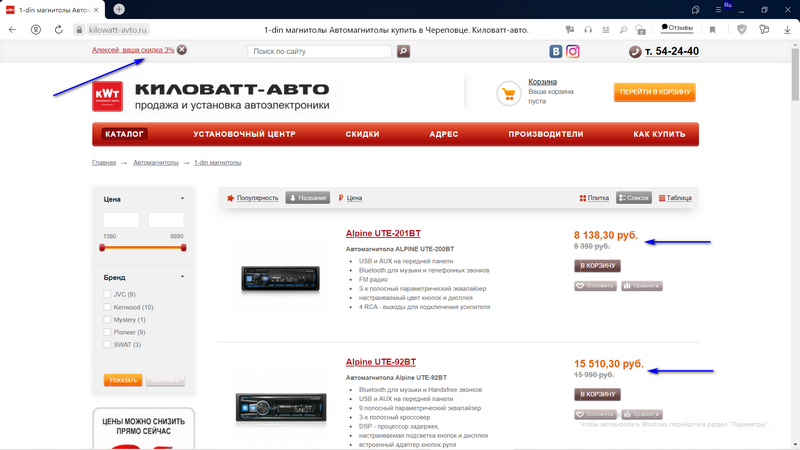Enable reader mode icon in address bar

point(606,30)
